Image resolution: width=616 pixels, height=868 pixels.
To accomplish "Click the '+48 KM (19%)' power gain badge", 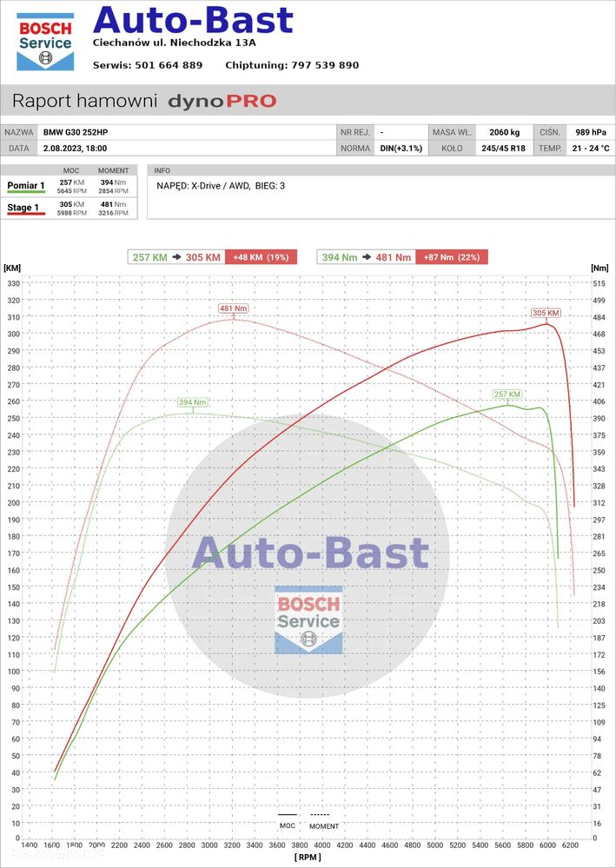I will coord(261,257).
